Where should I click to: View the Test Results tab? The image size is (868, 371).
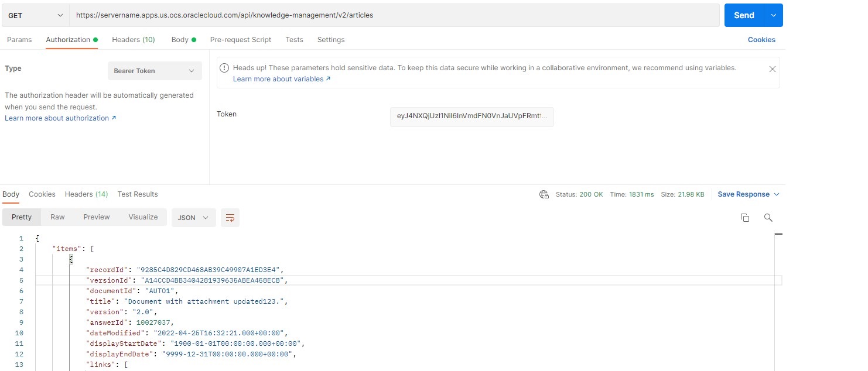[137, 194]
